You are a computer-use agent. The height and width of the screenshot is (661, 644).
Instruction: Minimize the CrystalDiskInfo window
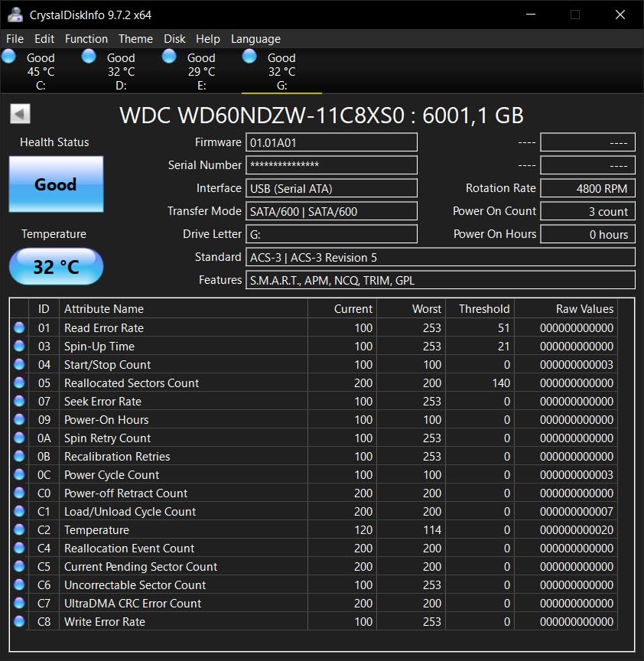[x=531, y=15]
